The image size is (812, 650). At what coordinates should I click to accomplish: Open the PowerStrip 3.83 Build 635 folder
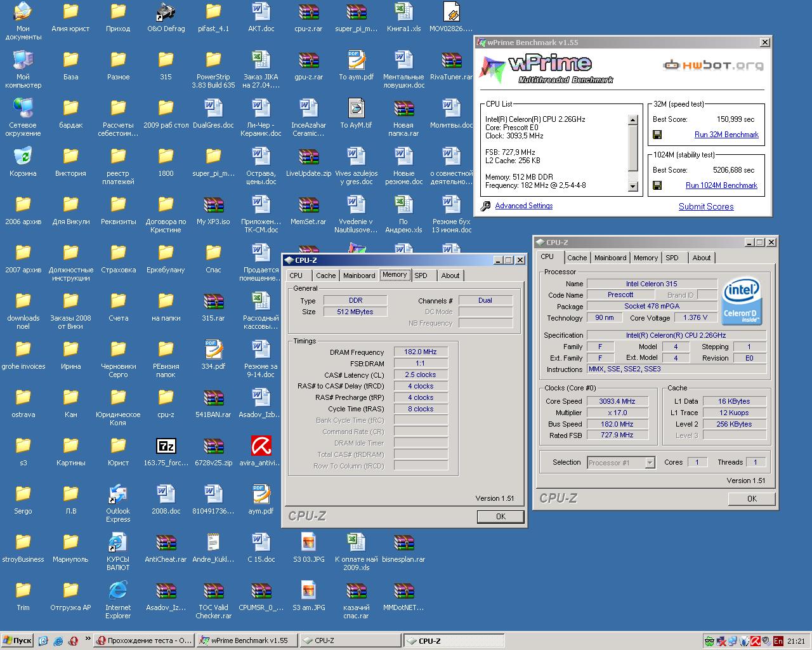click(x=213, y=60)
